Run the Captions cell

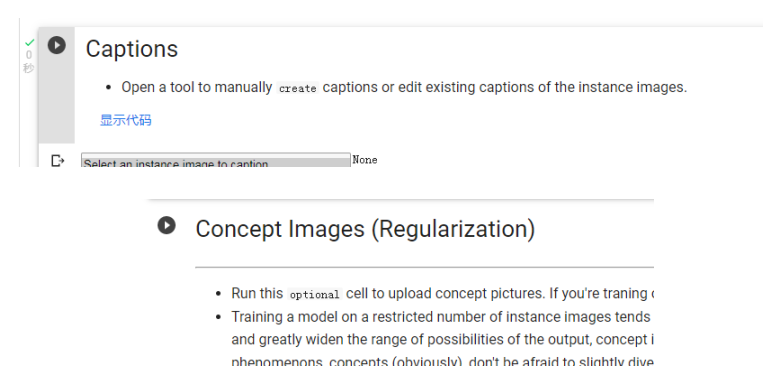pos(56,45)
